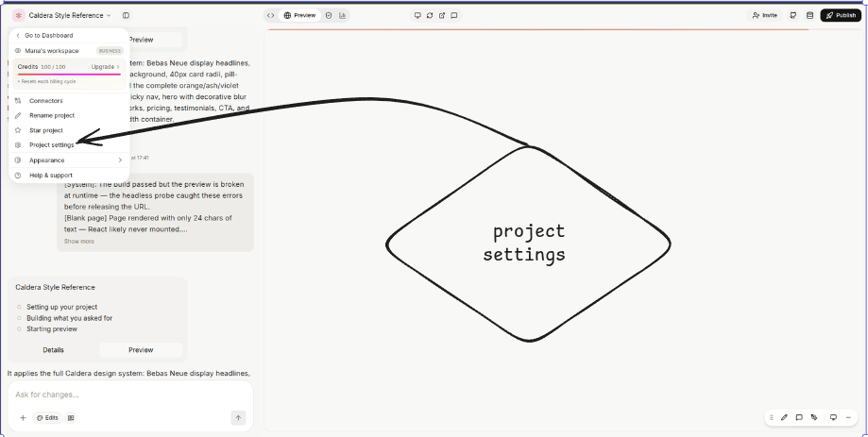Click 'Building what you asked for' step
The image size is (868, 437).
tap(69, 318)
